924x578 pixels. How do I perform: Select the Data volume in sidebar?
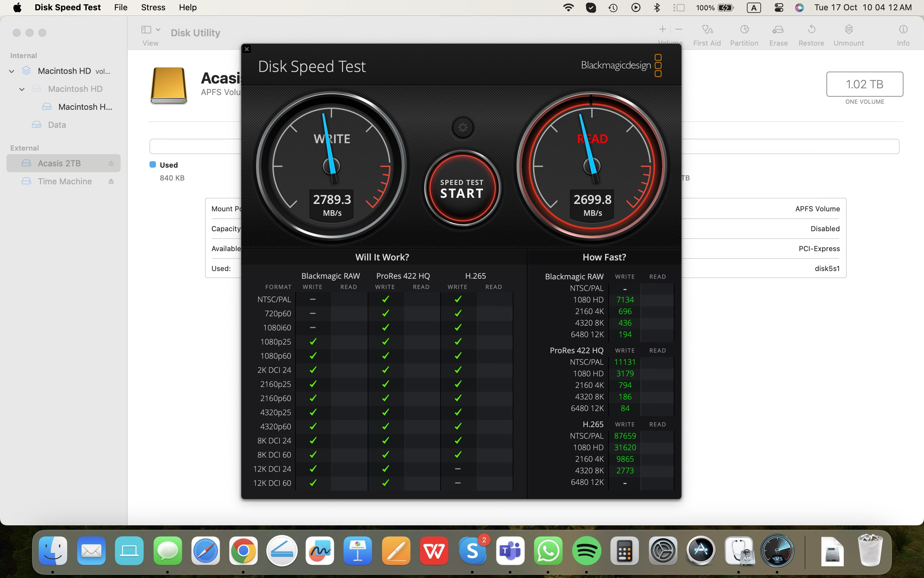(x=57, y=125)
